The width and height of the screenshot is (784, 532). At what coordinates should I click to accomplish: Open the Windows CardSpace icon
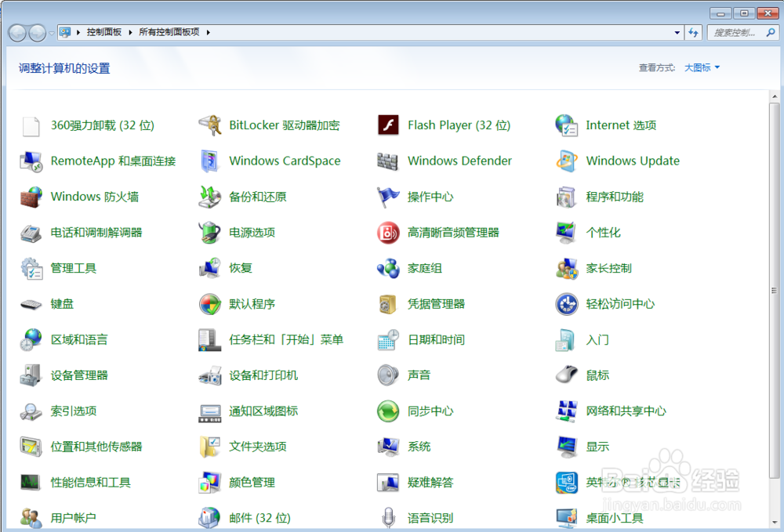(210, 161)
